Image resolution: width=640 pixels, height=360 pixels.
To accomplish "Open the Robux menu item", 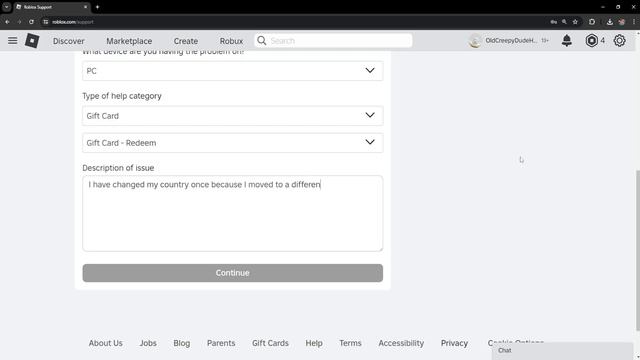I will pyautogui.click(x=231, y=41).
